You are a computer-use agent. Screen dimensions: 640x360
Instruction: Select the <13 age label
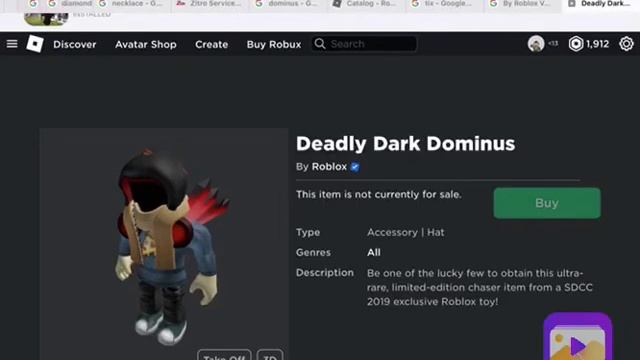coord(553,43)
